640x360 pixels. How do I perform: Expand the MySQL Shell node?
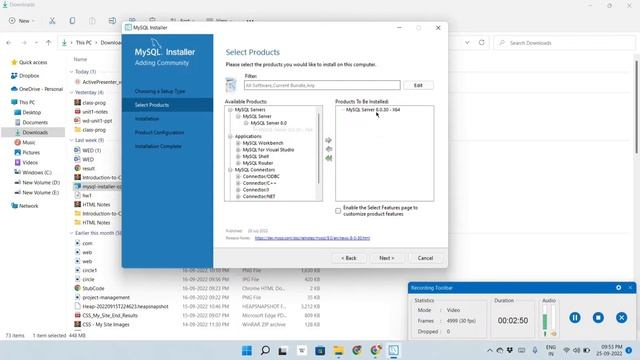coord(238,156)
